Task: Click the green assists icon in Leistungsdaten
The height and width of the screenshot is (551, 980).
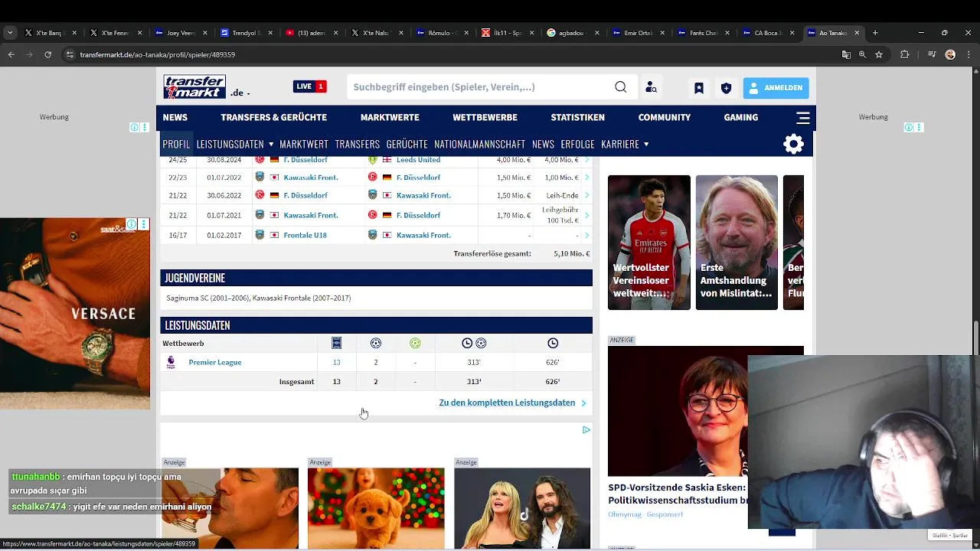Action: coord(415,343)
